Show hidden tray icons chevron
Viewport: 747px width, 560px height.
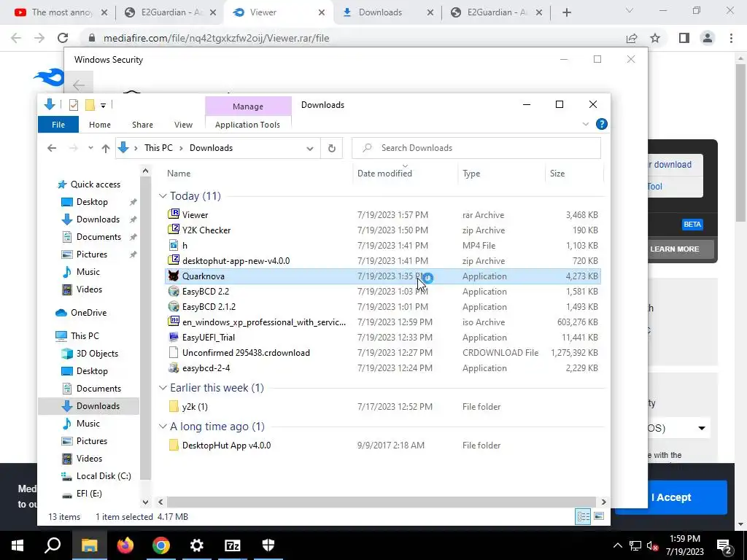point(617,545)
